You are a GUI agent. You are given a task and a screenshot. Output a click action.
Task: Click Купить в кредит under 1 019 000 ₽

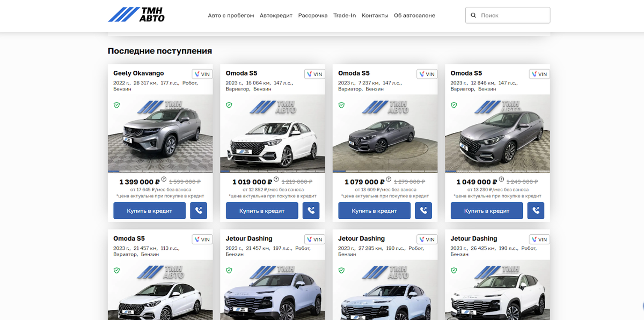pos(262,211)
